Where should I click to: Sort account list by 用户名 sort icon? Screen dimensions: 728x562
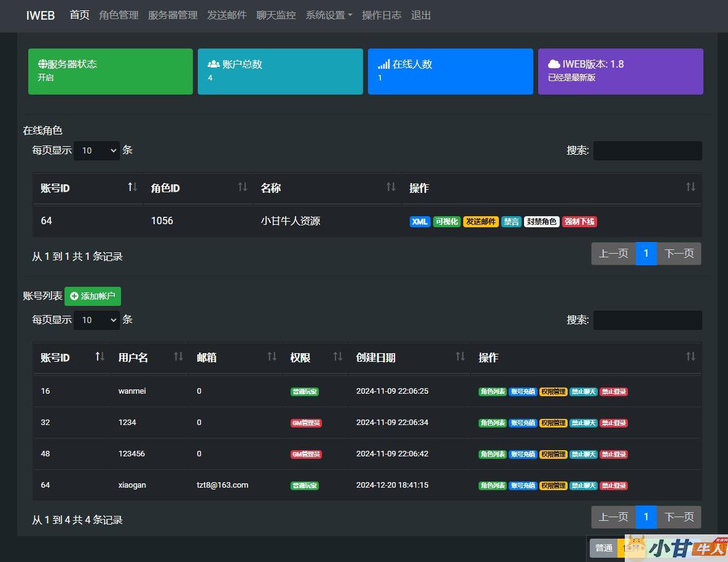(x=178, y=357)
